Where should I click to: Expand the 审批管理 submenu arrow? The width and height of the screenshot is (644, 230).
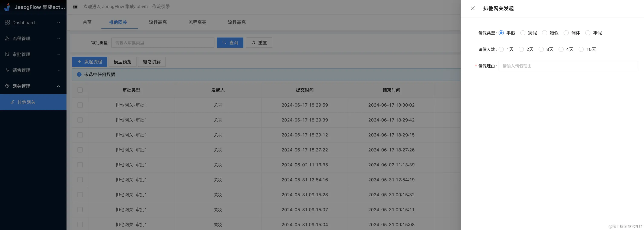coord(59,54)
